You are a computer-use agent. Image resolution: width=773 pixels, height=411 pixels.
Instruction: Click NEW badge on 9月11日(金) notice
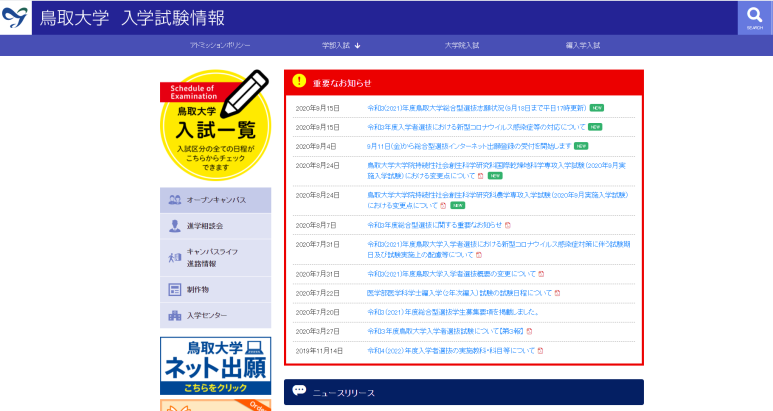(x=581, y=146)
